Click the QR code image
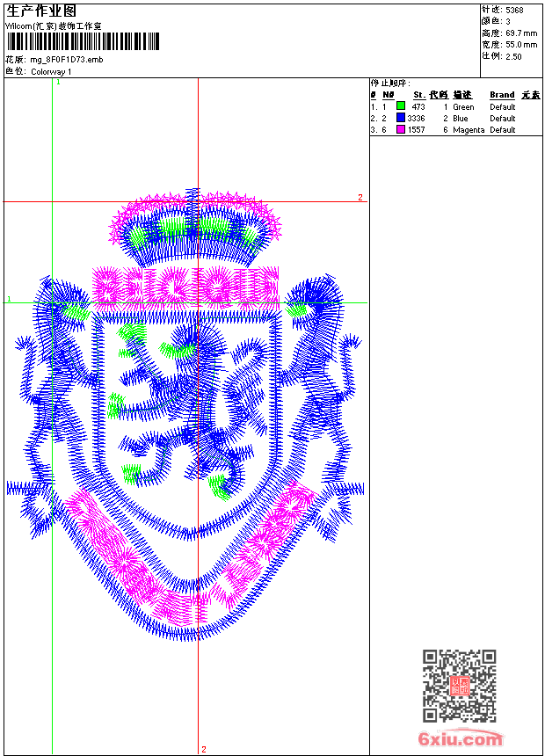545x756 pixels. 459,686
